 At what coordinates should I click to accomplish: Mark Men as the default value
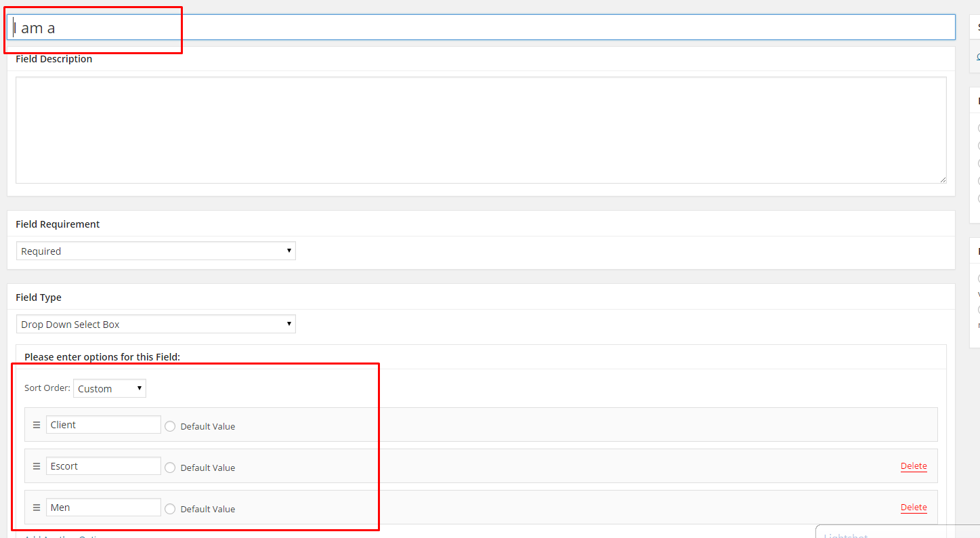coord(170,509)
